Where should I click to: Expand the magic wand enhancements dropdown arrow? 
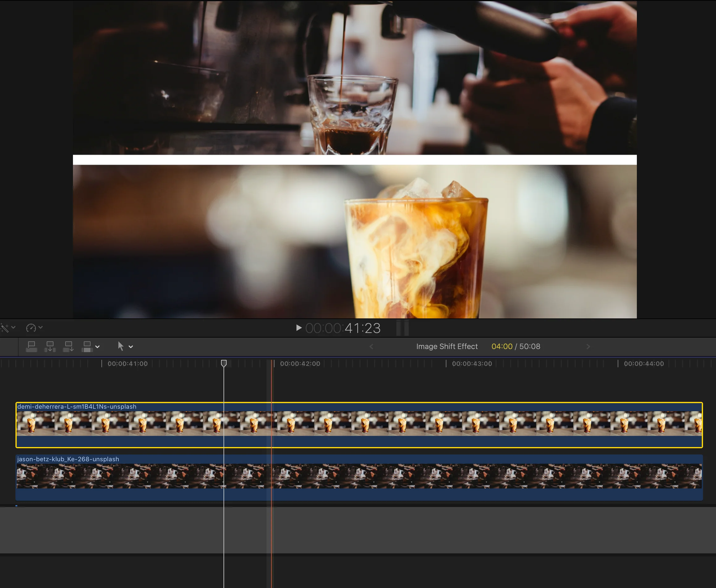[x=14, y=327]
